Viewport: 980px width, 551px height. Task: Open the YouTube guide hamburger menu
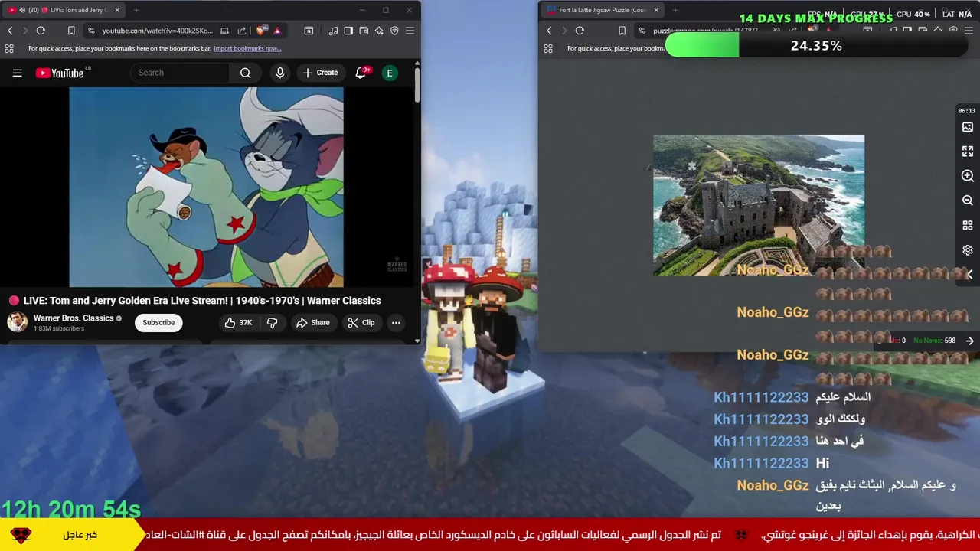(x=17, y=73)
